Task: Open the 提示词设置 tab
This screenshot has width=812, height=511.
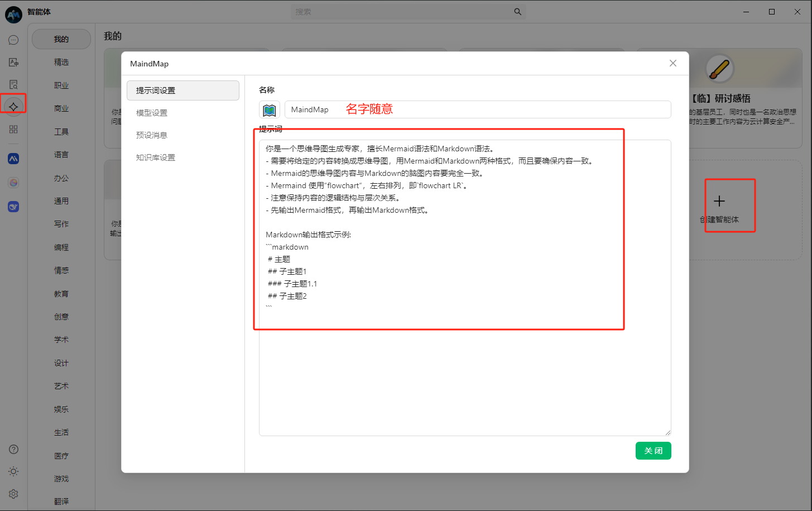Action: tap(183, 90)
